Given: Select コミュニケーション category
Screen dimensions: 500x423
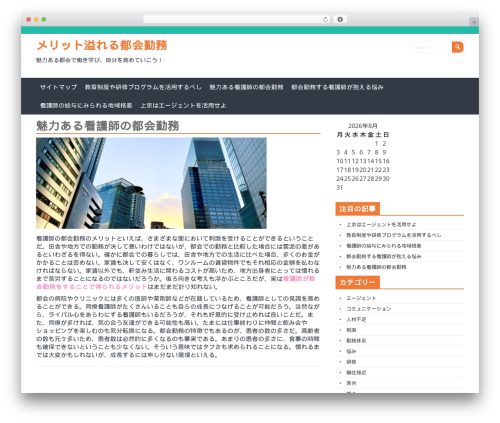Looking at the screenshot, I should 369,309.
